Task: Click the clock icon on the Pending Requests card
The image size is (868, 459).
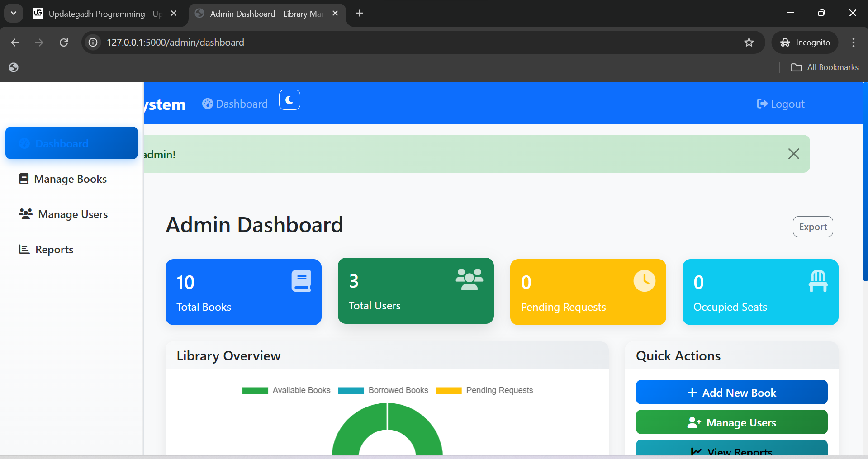Action: pos(645,281)
